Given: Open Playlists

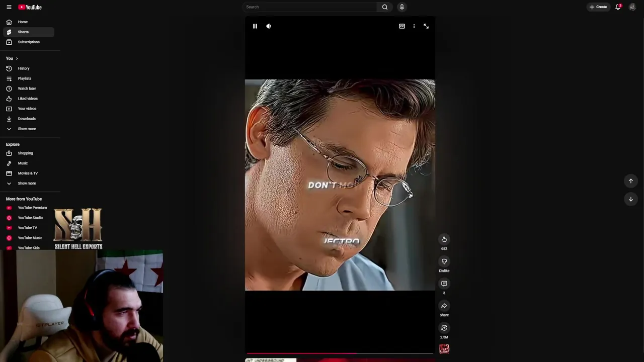Looking at the screenshot, I should pos(29,78).
